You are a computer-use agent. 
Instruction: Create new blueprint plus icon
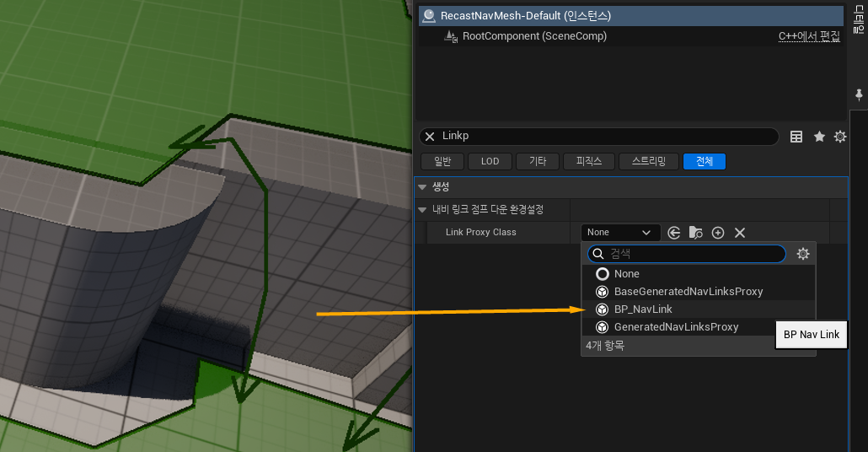[718, 233]
